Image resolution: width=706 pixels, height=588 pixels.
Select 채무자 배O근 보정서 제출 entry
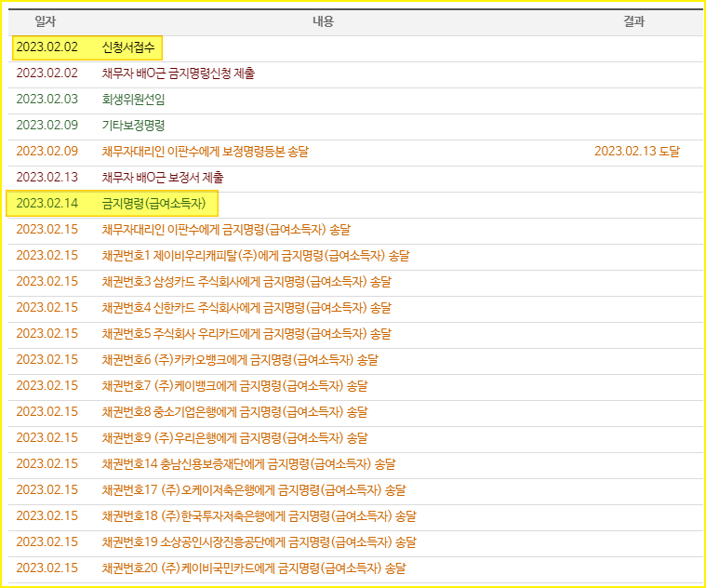point(163,178)
